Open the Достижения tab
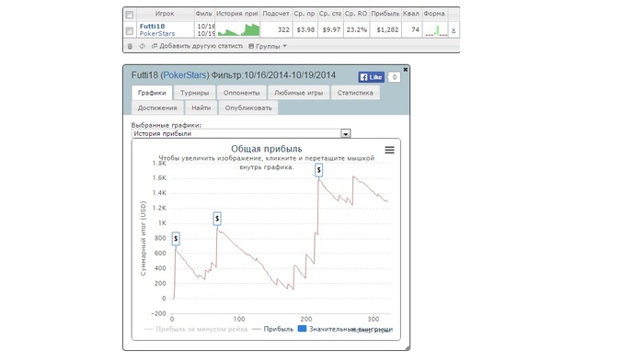Image resolution: width=644 pixels, height=362 pixels. pos(157,107)
